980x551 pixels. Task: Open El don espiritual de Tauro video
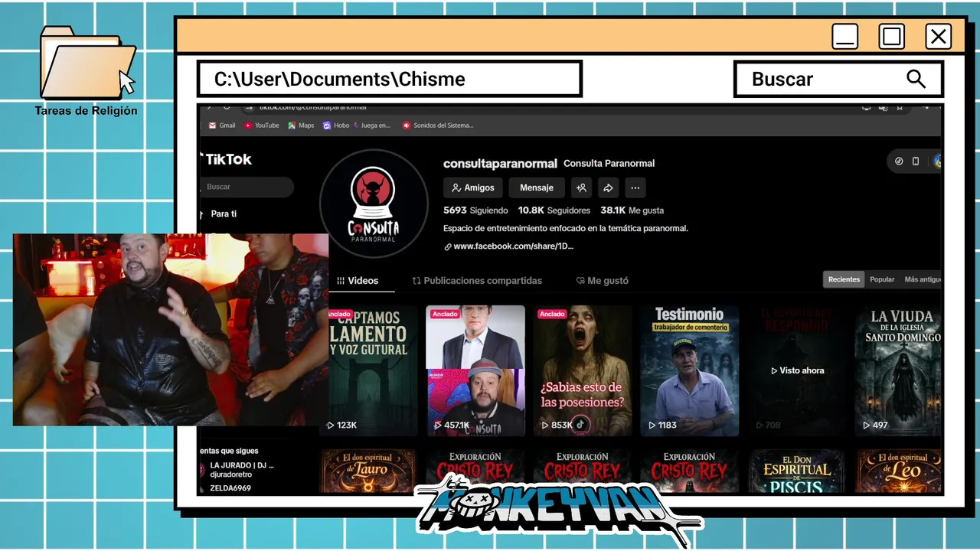[x=368, y=471]
